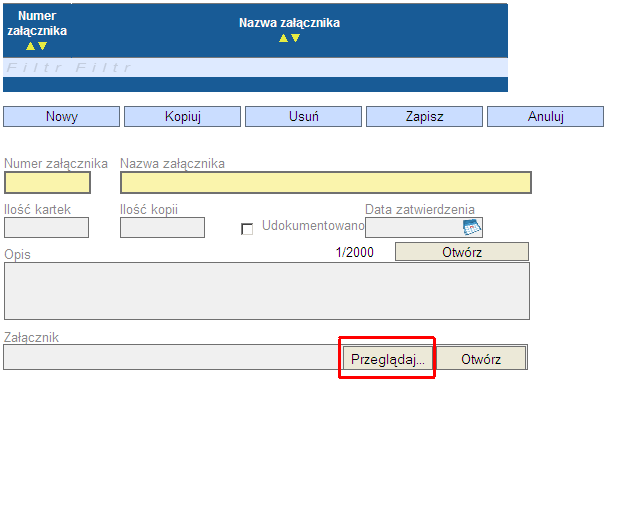This screenshot has height=512, width=640.
Task: Click the Ilość kopii input field
Action: (162, 227)
